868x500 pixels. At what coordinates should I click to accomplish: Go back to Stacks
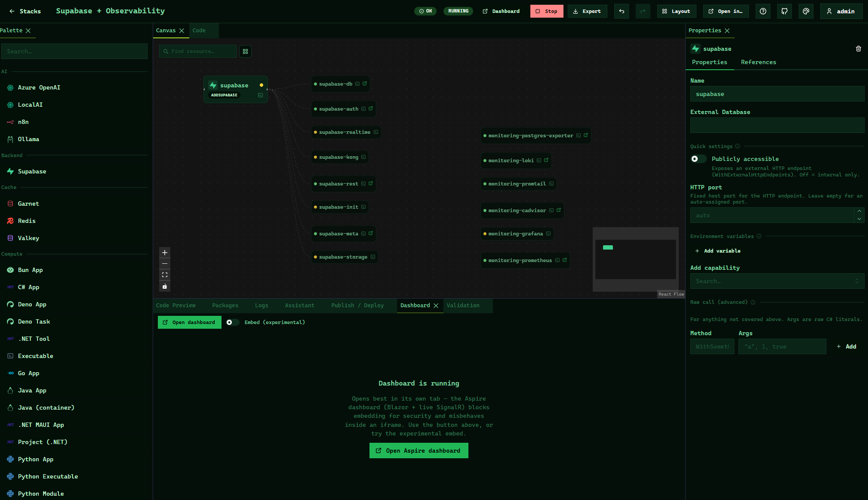25,11
